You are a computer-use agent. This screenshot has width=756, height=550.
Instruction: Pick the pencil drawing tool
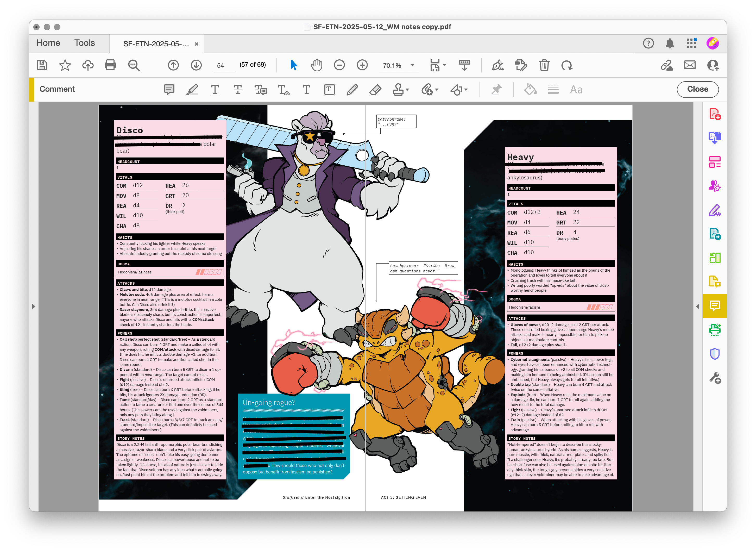[x=352, y=89]
